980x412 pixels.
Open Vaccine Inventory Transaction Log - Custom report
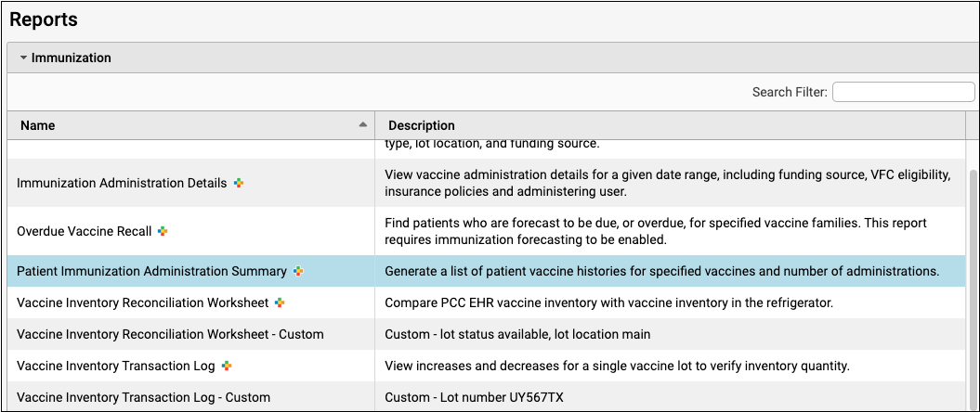point(143,397)
